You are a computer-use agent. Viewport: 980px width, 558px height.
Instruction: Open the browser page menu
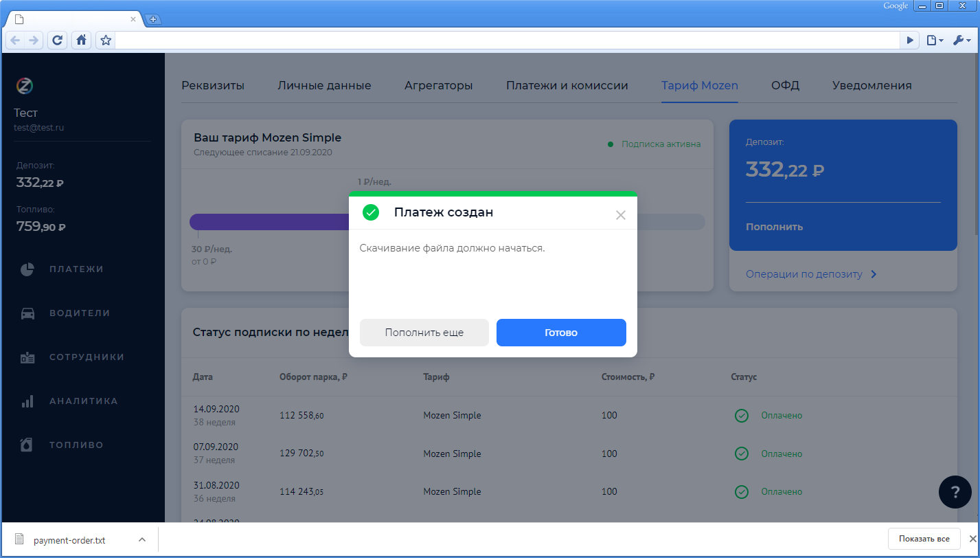935,41
